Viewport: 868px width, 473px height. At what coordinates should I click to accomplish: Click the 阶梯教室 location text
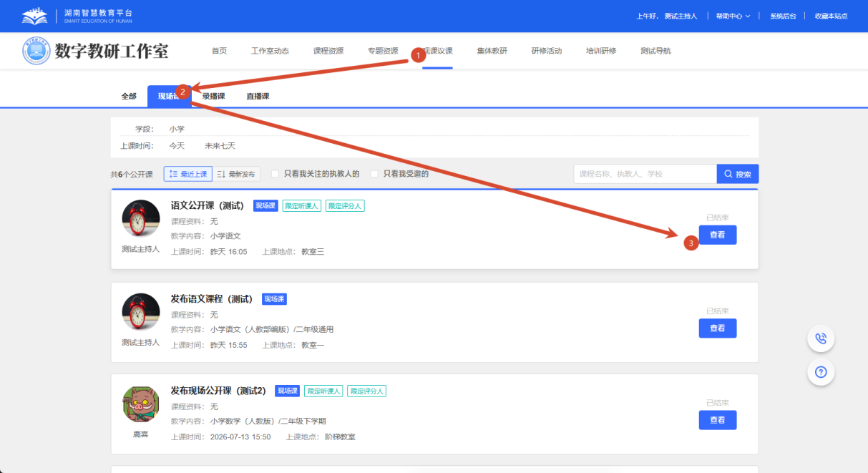pos(340,437)
